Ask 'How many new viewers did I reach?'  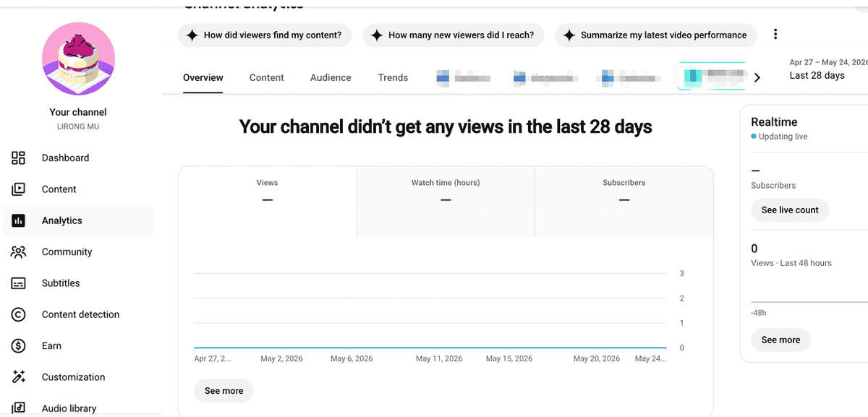click(454, 35)
